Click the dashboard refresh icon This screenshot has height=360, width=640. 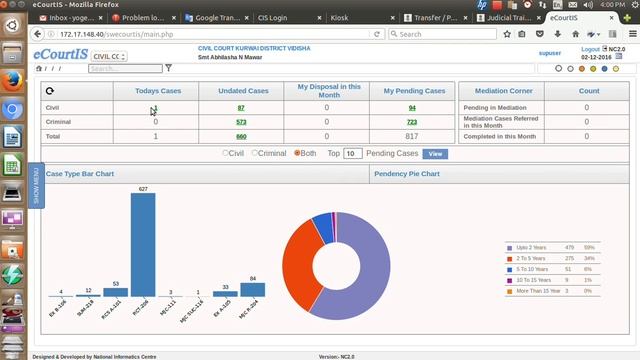(x=50, y=91)
